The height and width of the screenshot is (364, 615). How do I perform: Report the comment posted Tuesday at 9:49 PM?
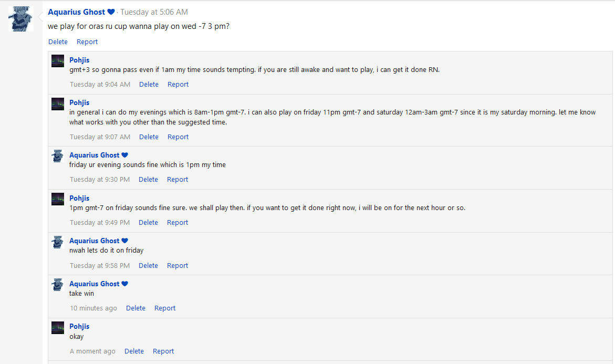coord(178,222)
